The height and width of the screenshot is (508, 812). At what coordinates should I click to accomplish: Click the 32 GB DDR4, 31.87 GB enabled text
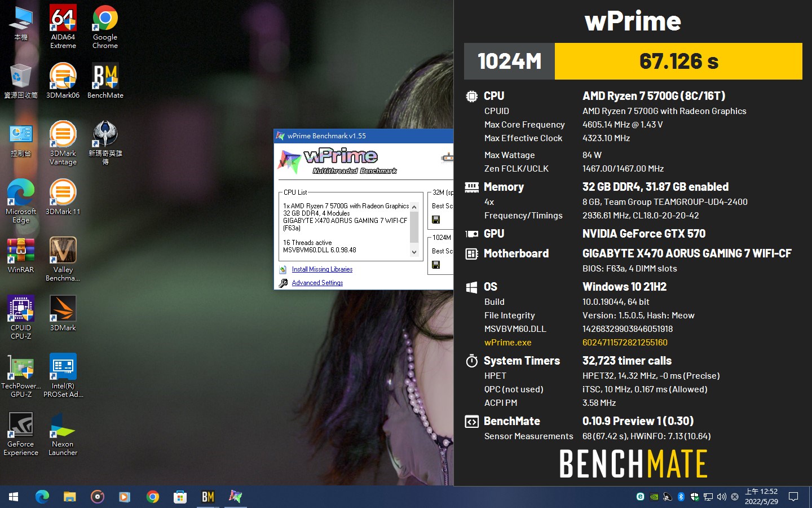[655, 187]
